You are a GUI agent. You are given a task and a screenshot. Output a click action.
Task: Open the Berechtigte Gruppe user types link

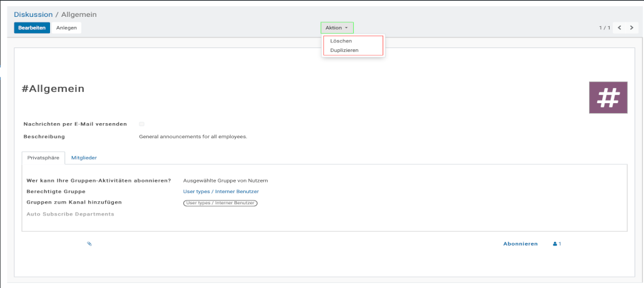[x=221, y=191]
